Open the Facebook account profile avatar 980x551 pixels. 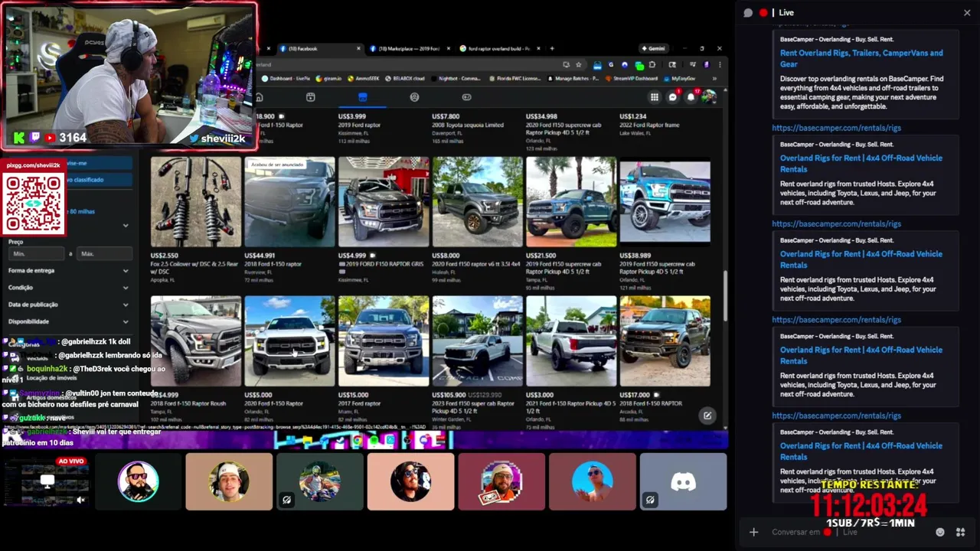[710, 97]
